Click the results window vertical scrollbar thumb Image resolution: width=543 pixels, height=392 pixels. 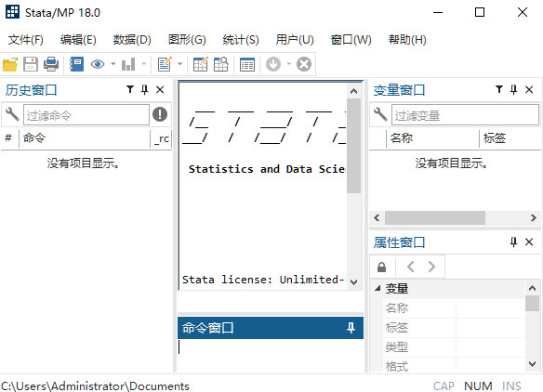tap(353, 146)
